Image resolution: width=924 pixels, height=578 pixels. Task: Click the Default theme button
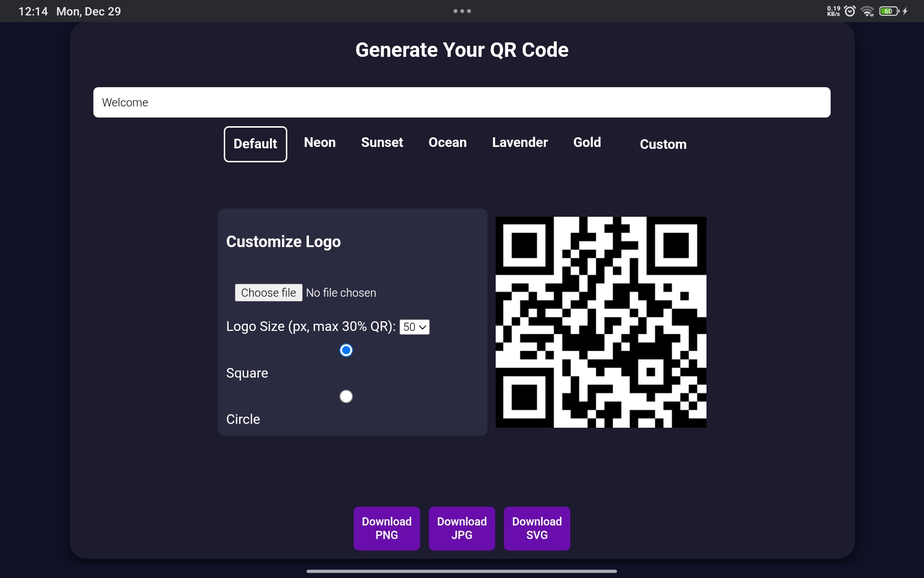[255, 144]
